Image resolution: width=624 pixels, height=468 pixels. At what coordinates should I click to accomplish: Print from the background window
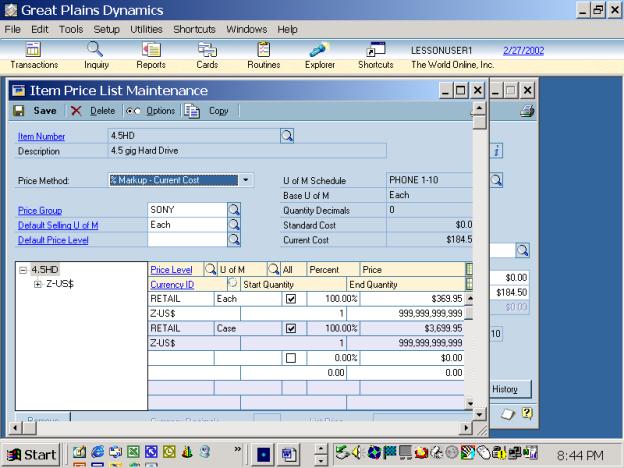point(527,111)
